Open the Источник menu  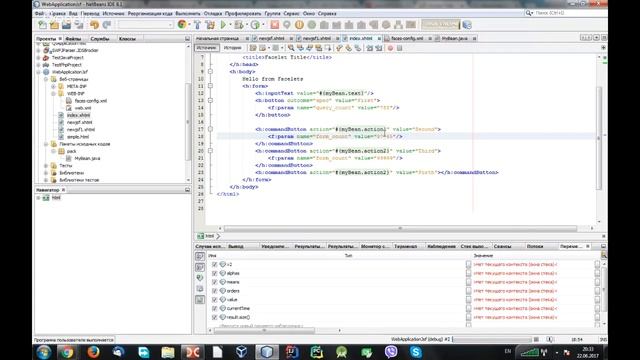113,13
